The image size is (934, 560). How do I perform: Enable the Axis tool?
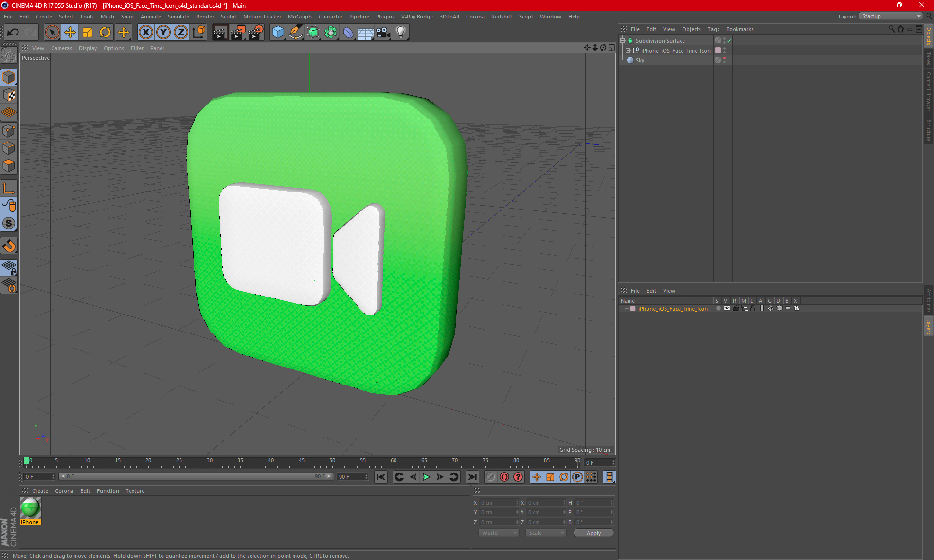(9, 188)
